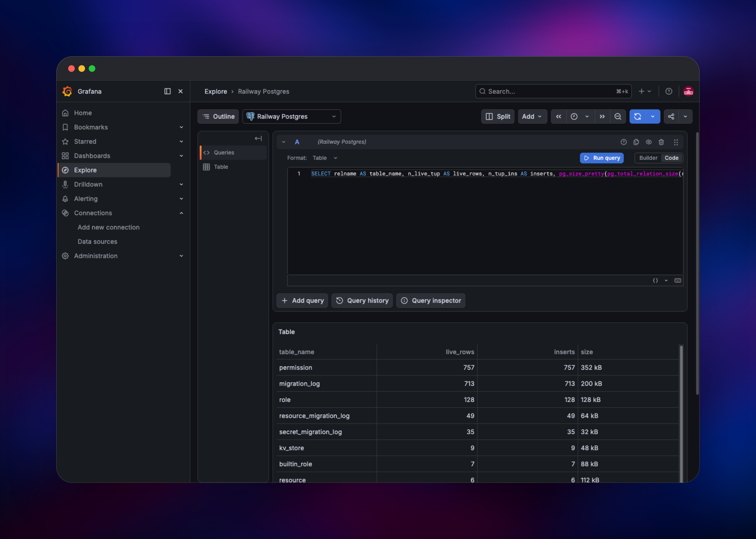
Task: Open Administration in sidebar
Action: pos(96,256)
